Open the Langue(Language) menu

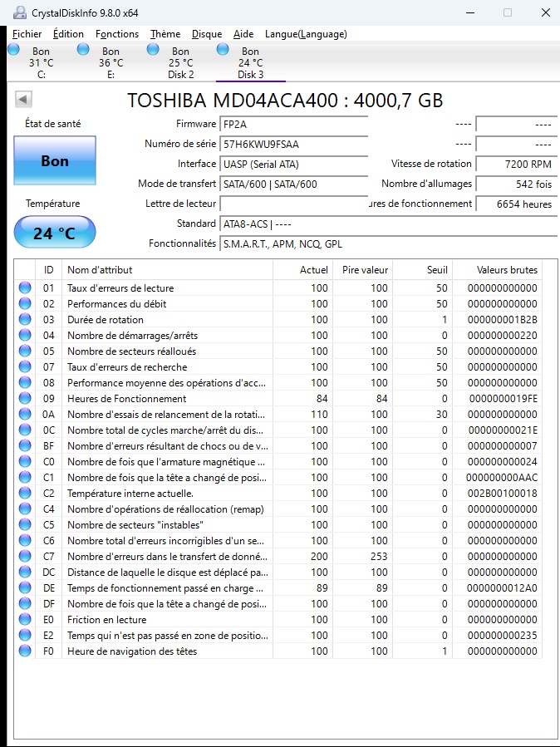[306, 34]
